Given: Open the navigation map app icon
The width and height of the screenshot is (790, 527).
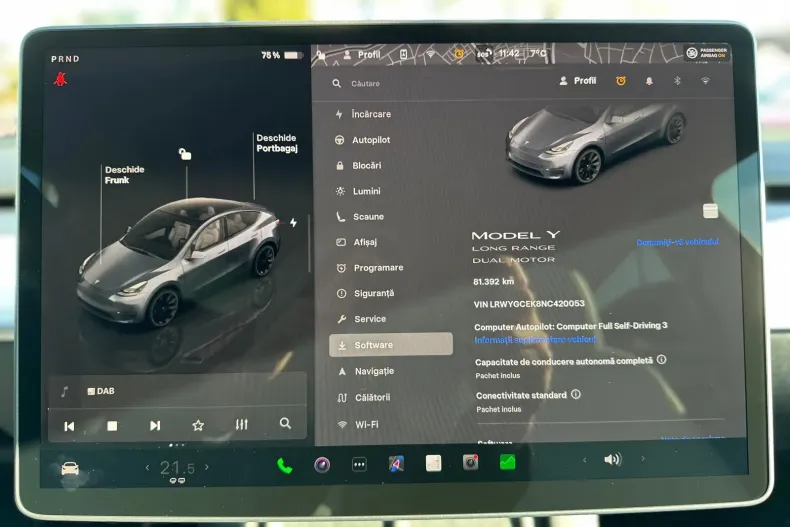Looking at the screenshot, I should coord(397,464).
